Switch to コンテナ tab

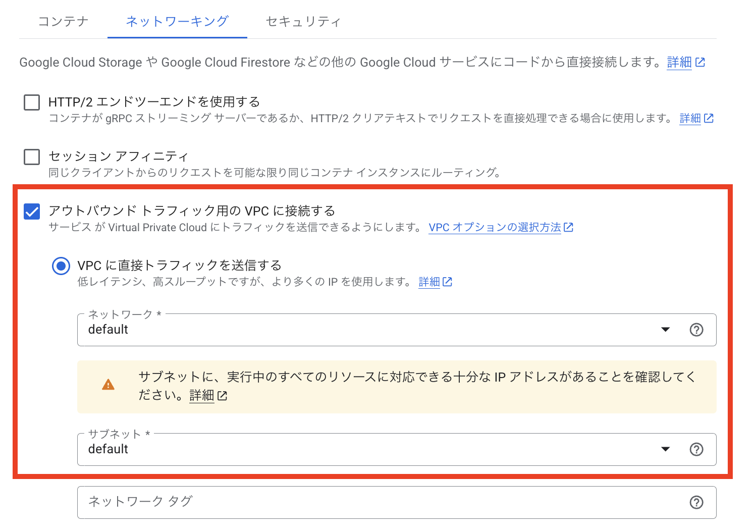63,22
